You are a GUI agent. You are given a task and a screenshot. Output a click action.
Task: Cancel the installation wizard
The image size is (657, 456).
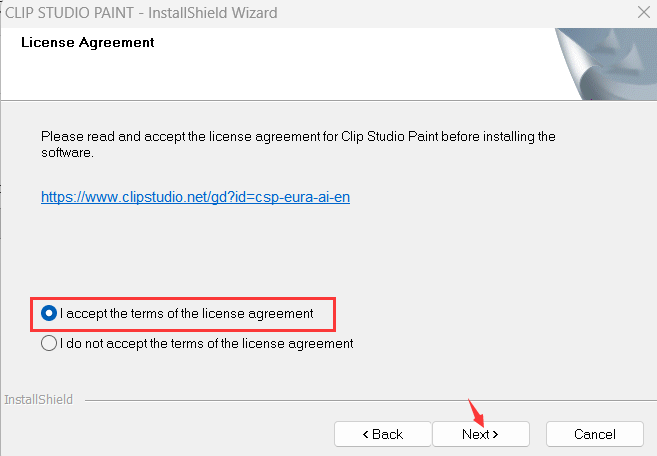[x=595, y=434]
